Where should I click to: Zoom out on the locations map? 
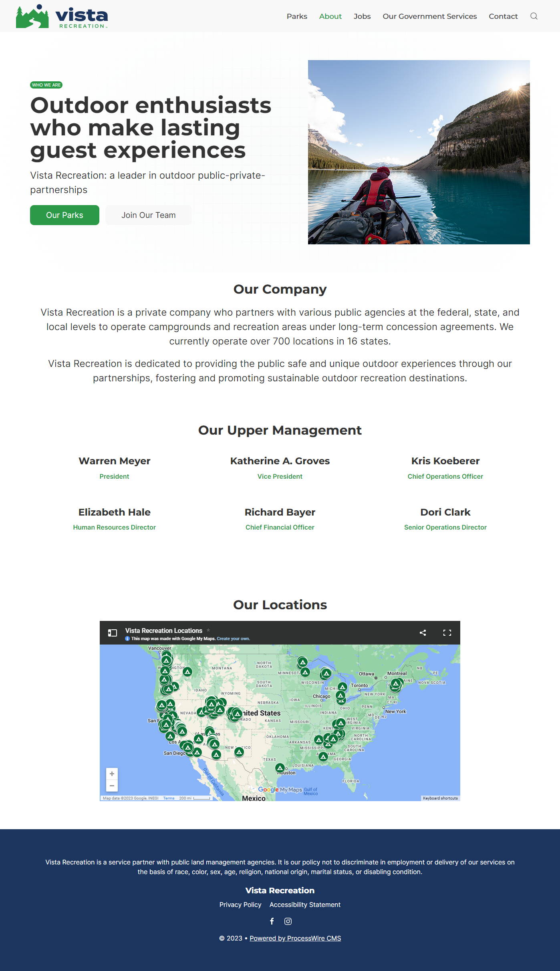(x=112, y=786)
